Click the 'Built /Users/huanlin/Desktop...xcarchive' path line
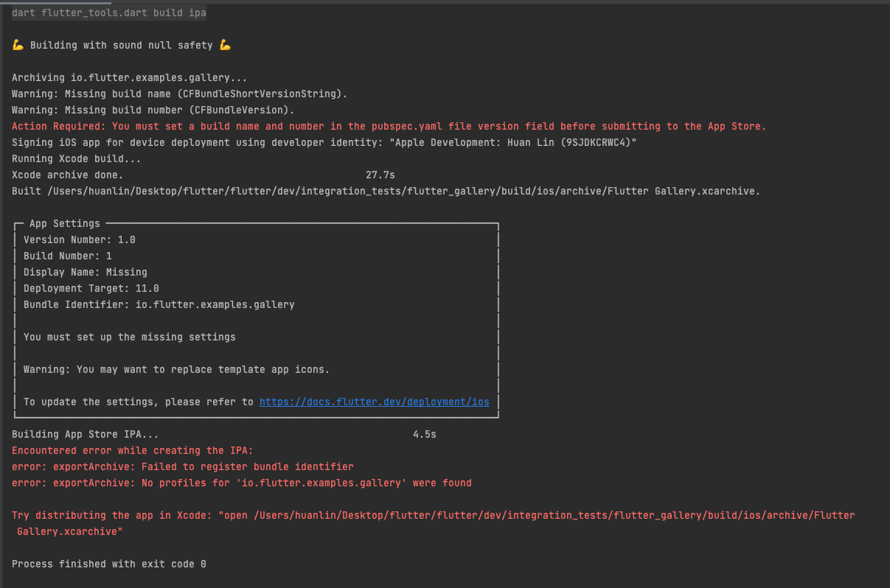This screenshot has height=588, width=890. click(x=386, y=191)
